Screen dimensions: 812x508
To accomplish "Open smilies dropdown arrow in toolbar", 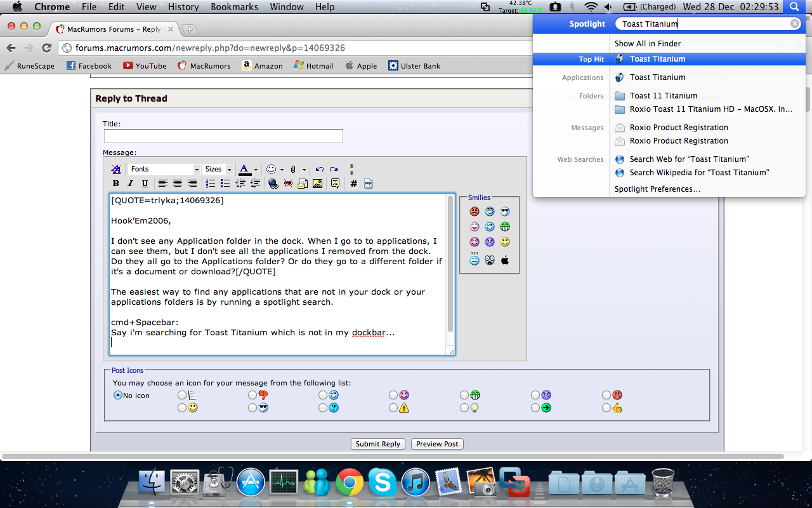I will pyautogui.click(x=282, y=170).
